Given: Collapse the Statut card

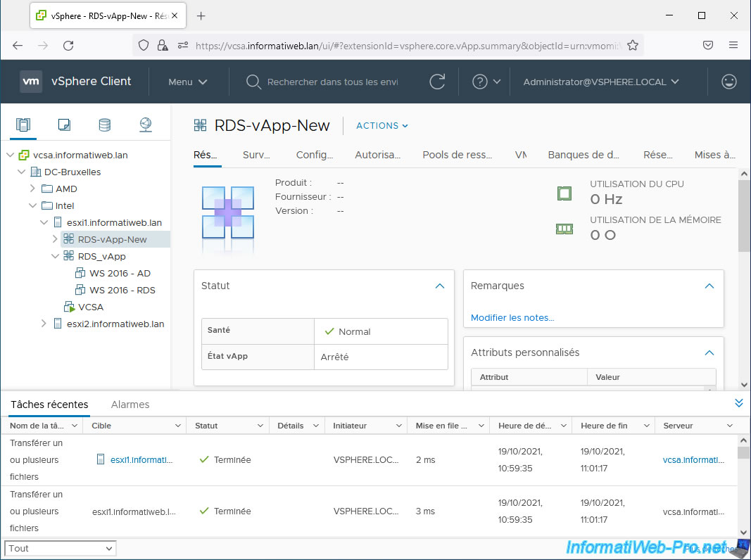Looking at the screenshot, I should [440, 286].
